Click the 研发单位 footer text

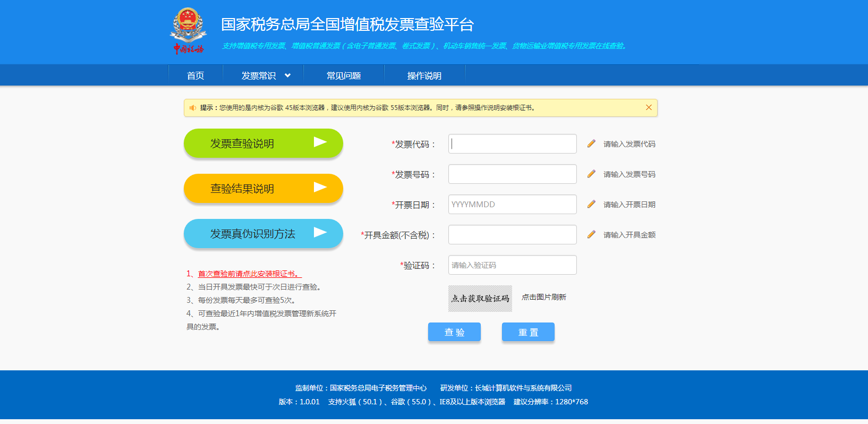(x=506, y=388)
